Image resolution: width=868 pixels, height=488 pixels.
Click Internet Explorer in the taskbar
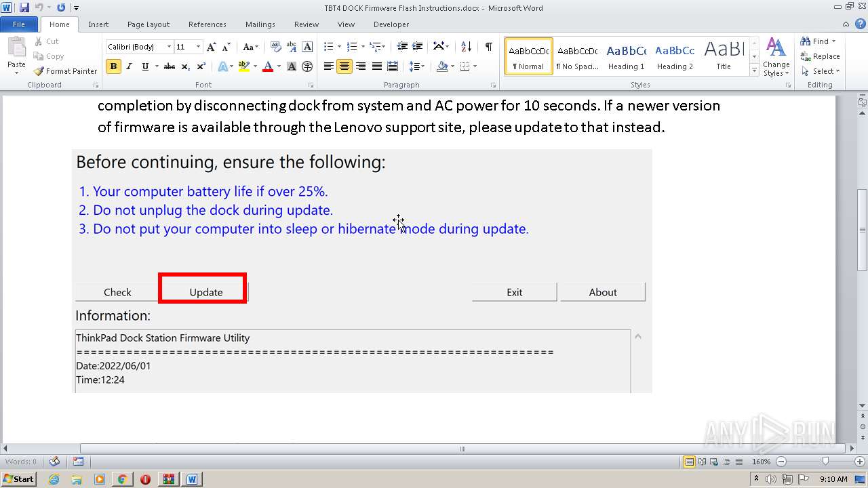(54, 479)
